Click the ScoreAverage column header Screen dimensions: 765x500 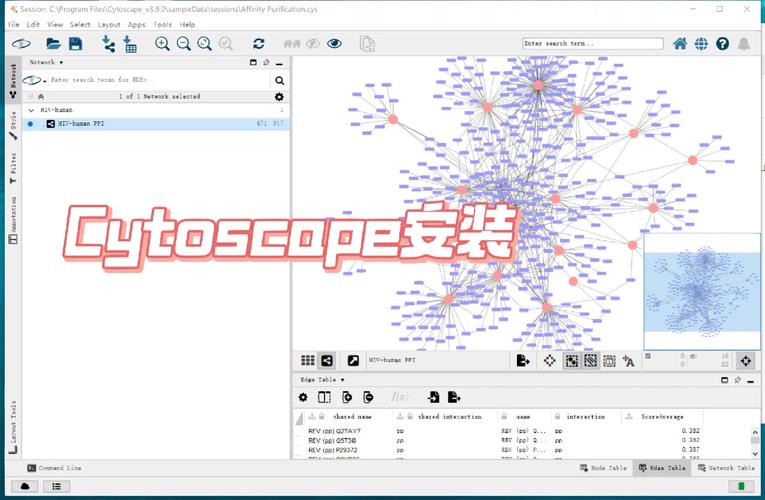click(x=662, y=417)
